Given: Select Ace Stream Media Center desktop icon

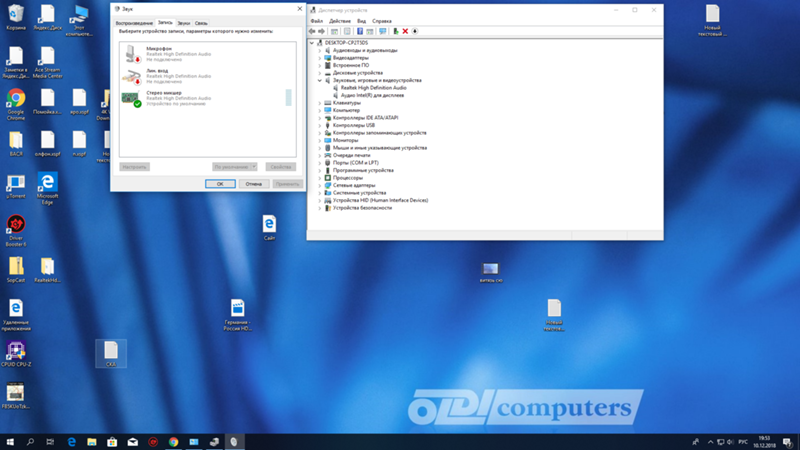Looking at the screenshot, I should (47, 62).
